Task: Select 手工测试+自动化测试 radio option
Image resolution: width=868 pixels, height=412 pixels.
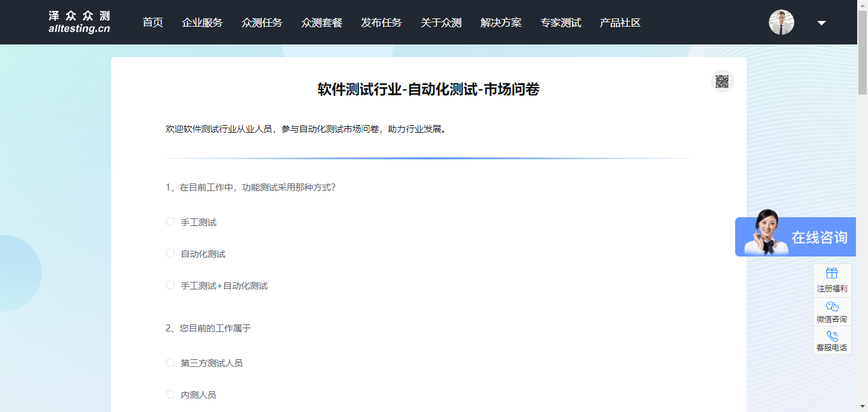Action: pos(170,285)
